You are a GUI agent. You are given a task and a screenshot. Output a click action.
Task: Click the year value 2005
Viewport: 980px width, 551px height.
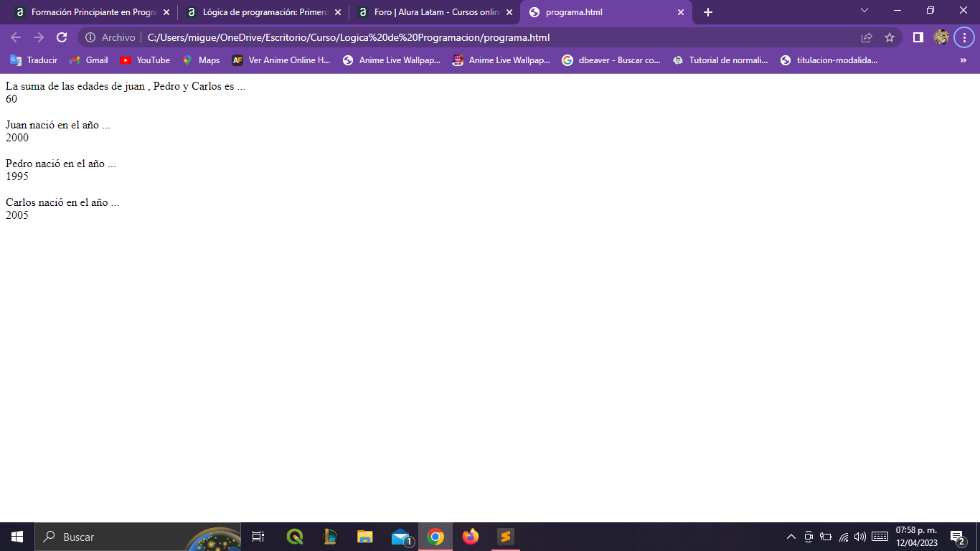point(17,215)
